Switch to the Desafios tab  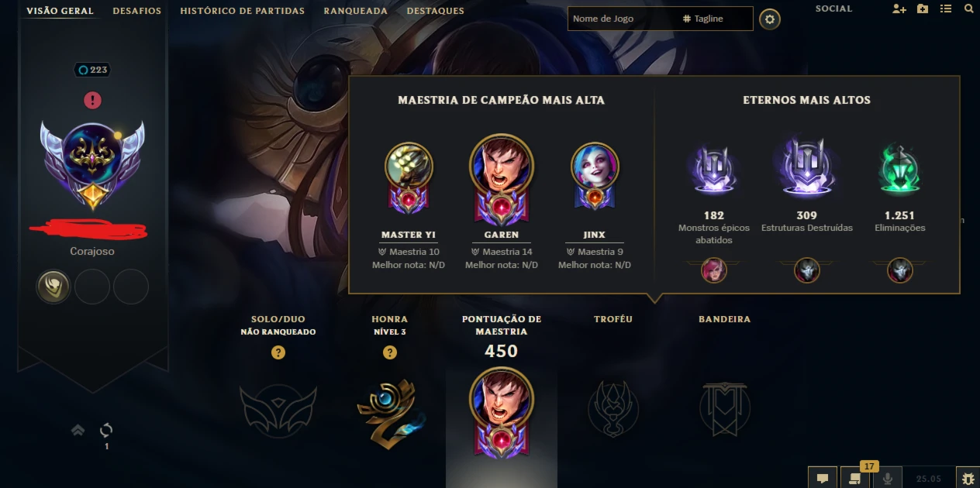click(136, 11)
